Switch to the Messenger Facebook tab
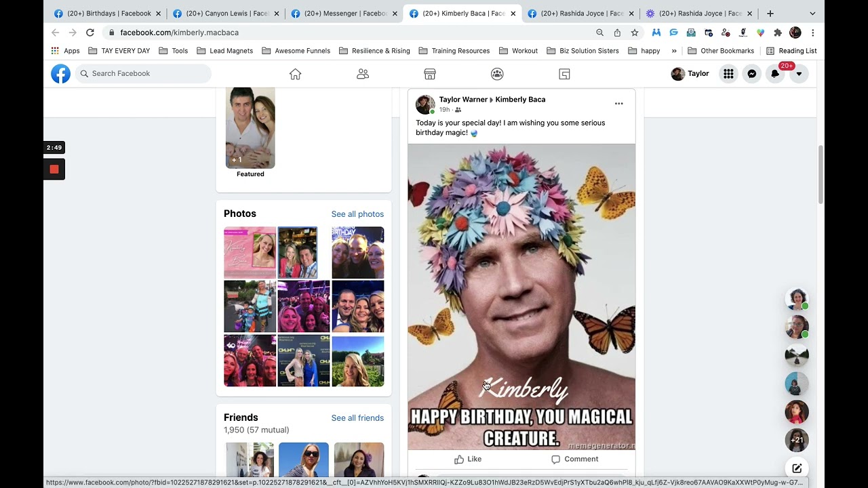This screenshot has width=868, height=488. coord(344,14)
